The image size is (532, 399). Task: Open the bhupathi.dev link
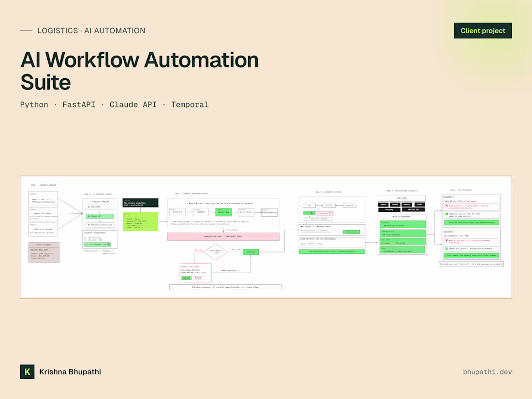[x=487, y=372]
